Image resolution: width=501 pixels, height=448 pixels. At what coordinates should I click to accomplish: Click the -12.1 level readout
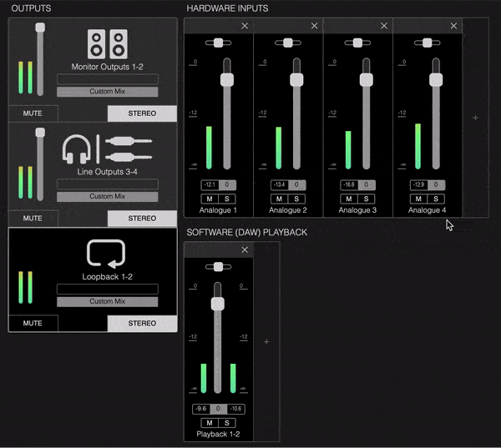click(210, 185)
